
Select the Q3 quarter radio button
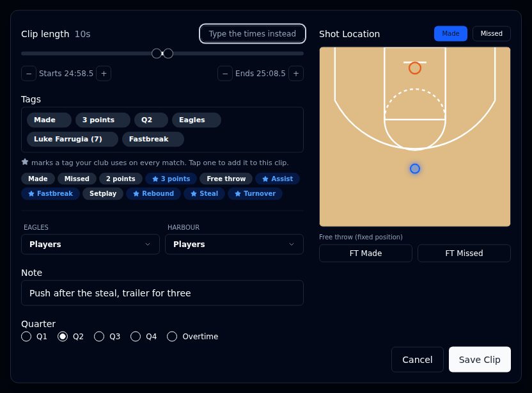(x=99, y=336)
